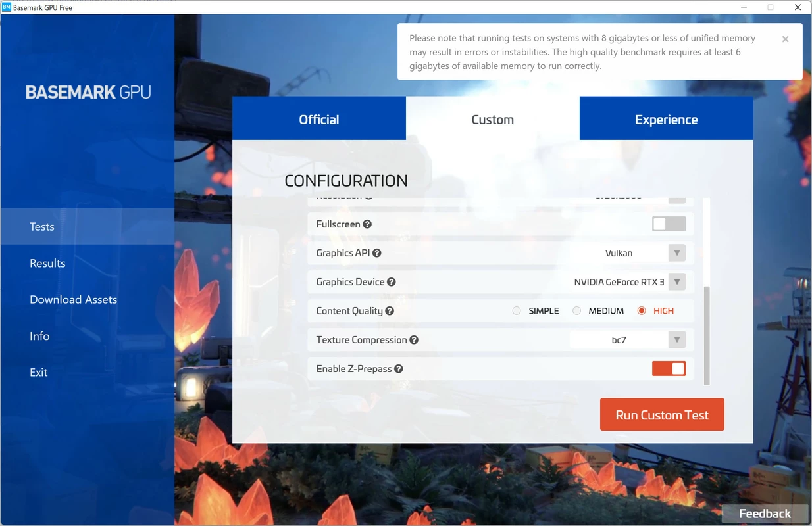Click the help icon next to Fullscreen
812x526 pixels.
pos(367,224)
